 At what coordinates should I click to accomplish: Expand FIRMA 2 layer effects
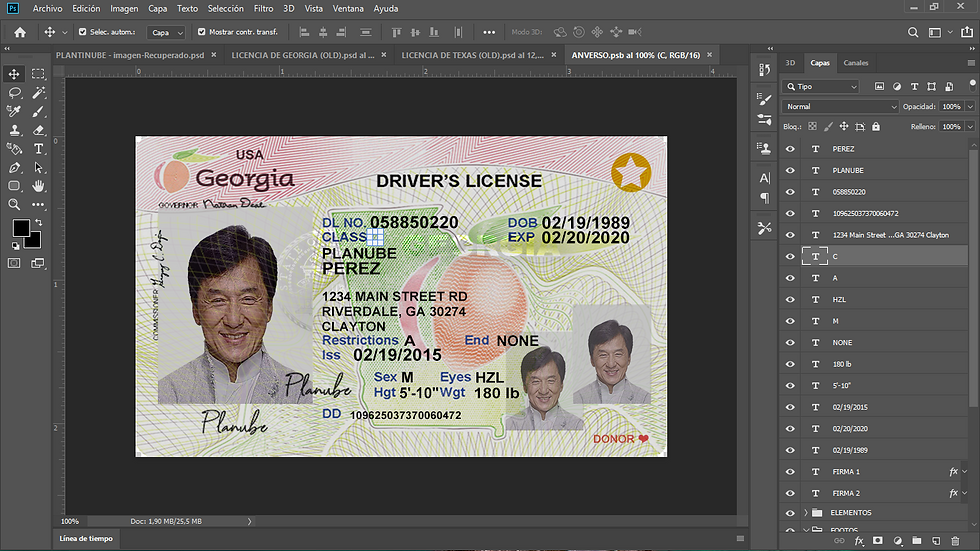(x=964, y=493)
